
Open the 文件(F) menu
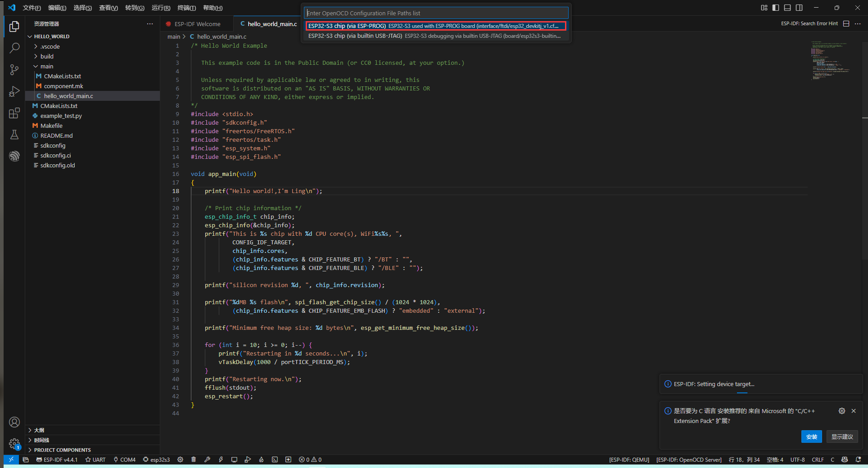(32, 8)
